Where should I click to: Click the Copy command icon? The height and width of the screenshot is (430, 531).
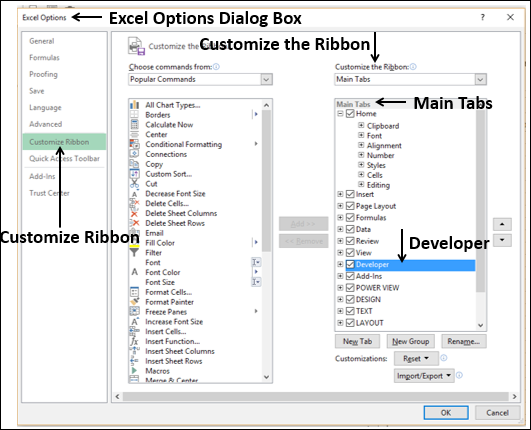(134, 164)
